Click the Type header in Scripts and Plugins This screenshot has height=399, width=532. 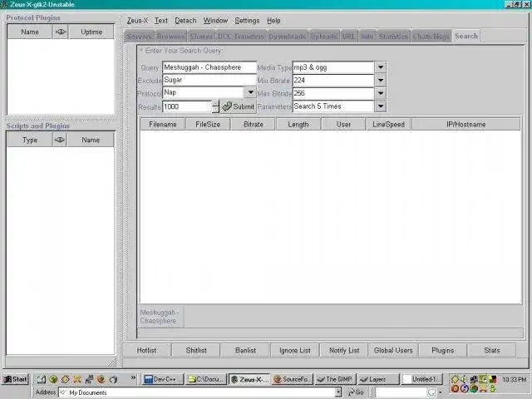pyautogui.click(x=30, y=140)
